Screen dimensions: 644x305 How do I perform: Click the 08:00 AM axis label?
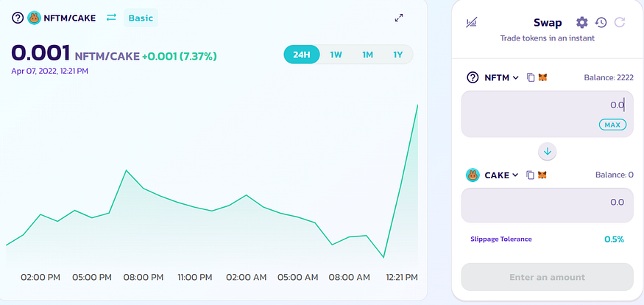pyautogui.click(x=349, y=278)
